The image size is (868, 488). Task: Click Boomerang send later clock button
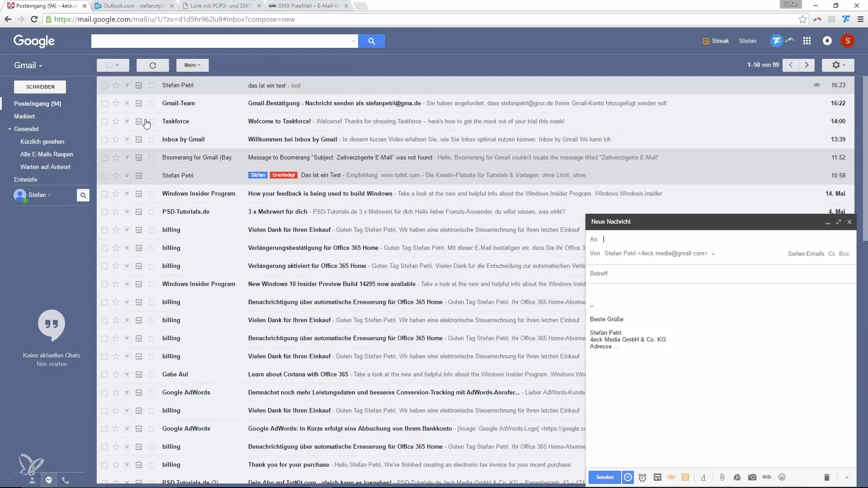(x=628, y=478)
